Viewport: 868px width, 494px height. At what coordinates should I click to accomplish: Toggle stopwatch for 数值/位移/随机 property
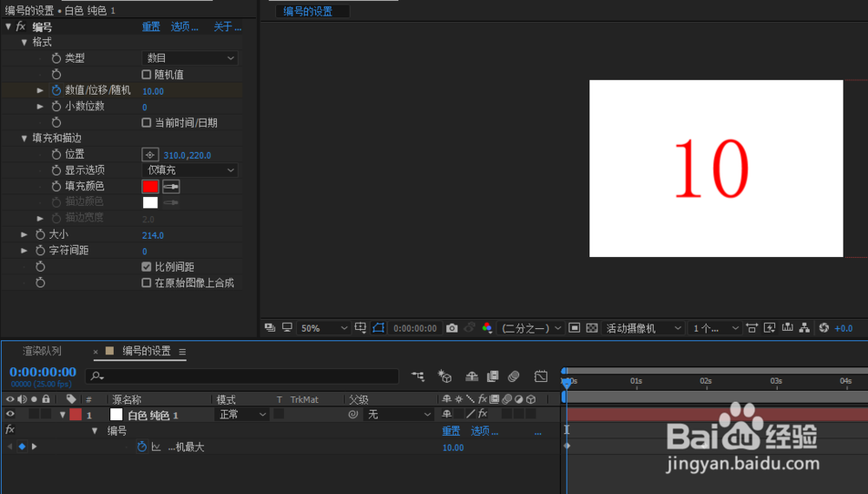click(56, 90)
